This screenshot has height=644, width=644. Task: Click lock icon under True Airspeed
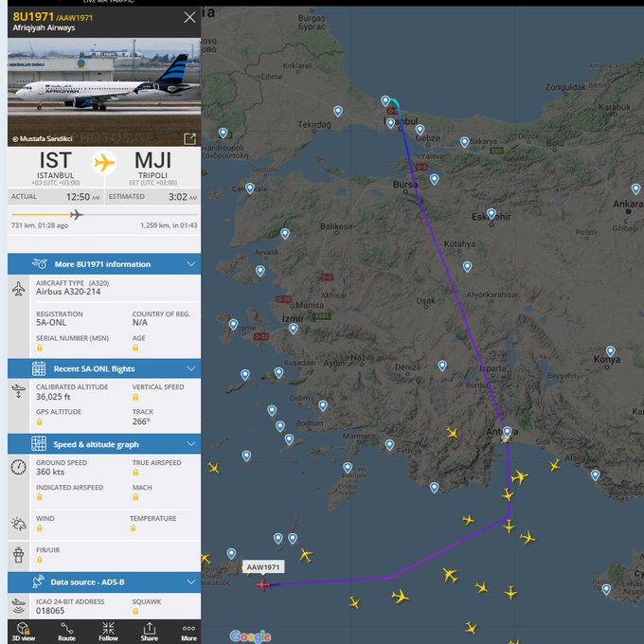click(x=135, y=473)
